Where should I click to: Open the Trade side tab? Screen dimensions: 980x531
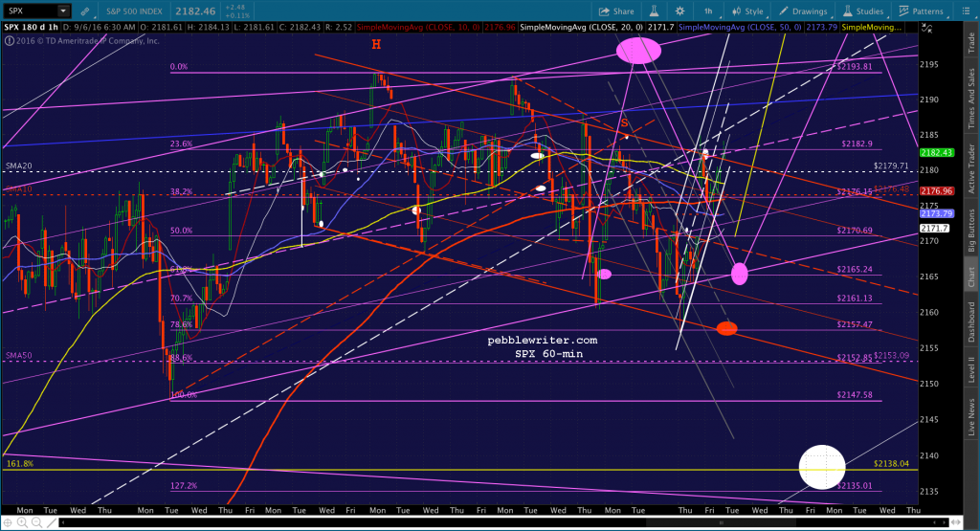971,42
